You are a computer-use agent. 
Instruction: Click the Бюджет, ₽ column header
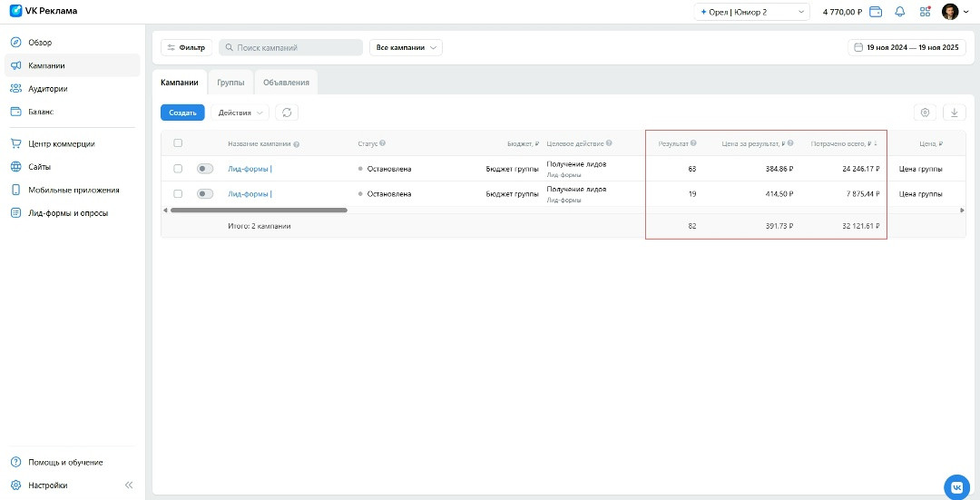tap(524, 143)
